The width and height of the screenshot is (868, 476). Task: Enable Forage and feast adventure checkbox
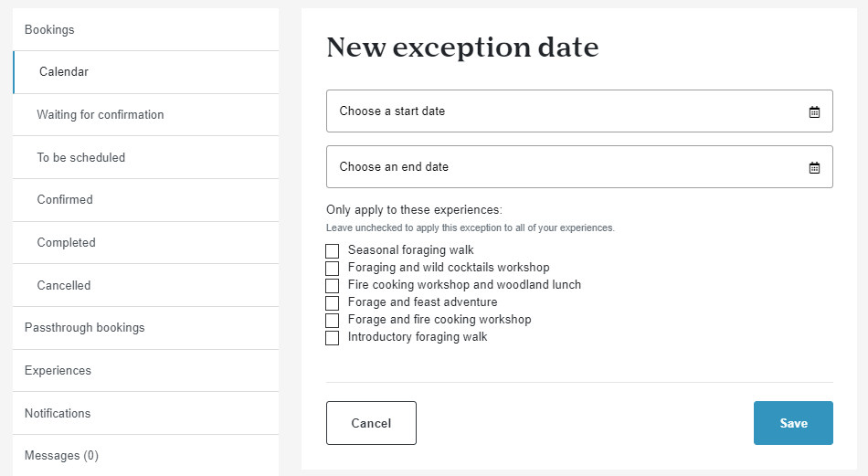[333, 303]
